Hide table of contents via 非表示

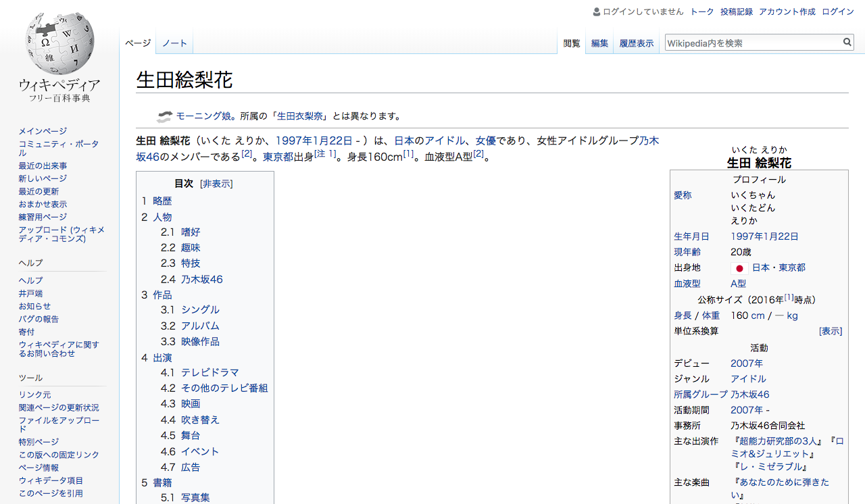[x=217, y=184]
